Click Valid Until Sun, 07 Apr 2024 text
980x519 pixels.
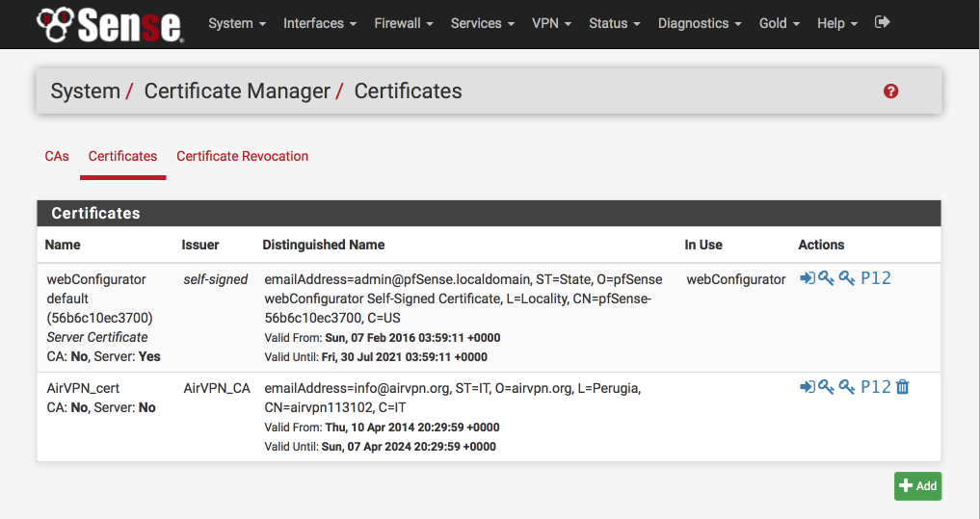point(380,447)
